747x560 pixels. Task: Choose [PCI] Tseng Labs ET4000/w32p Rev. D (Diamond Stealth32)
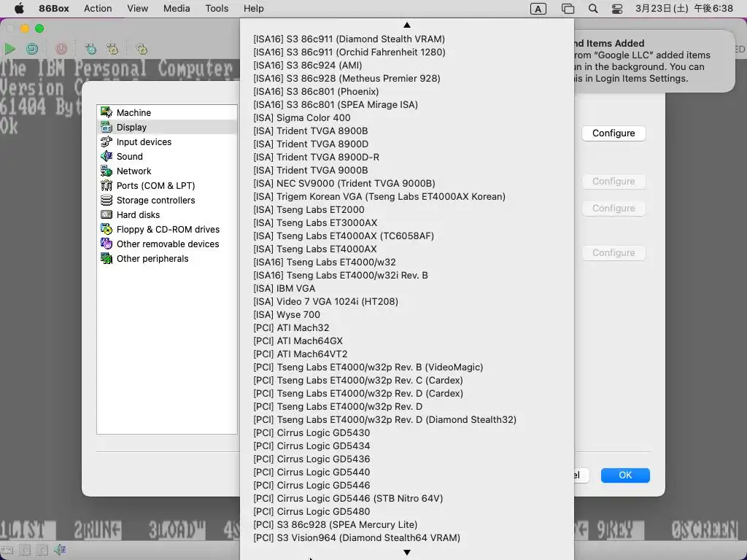pos(407,419)
